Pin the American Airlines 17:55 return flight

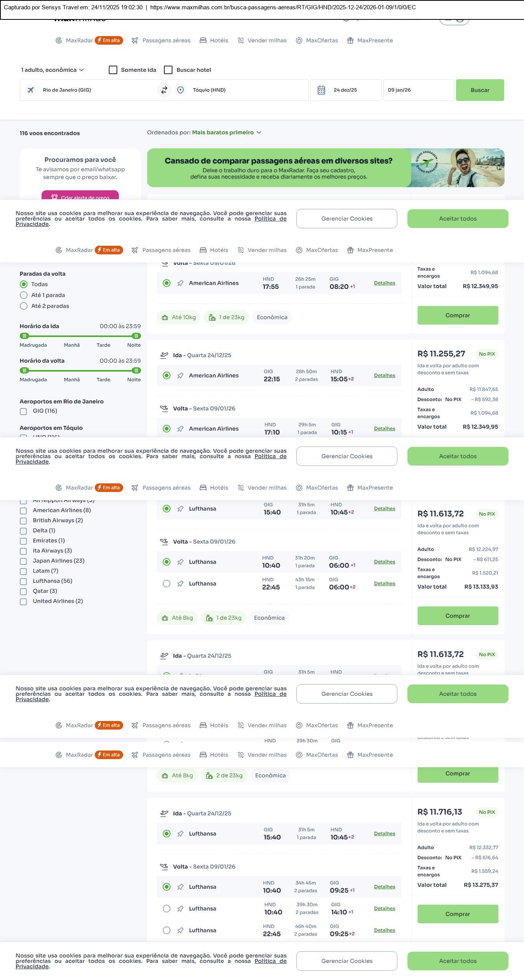pos(180,283)
